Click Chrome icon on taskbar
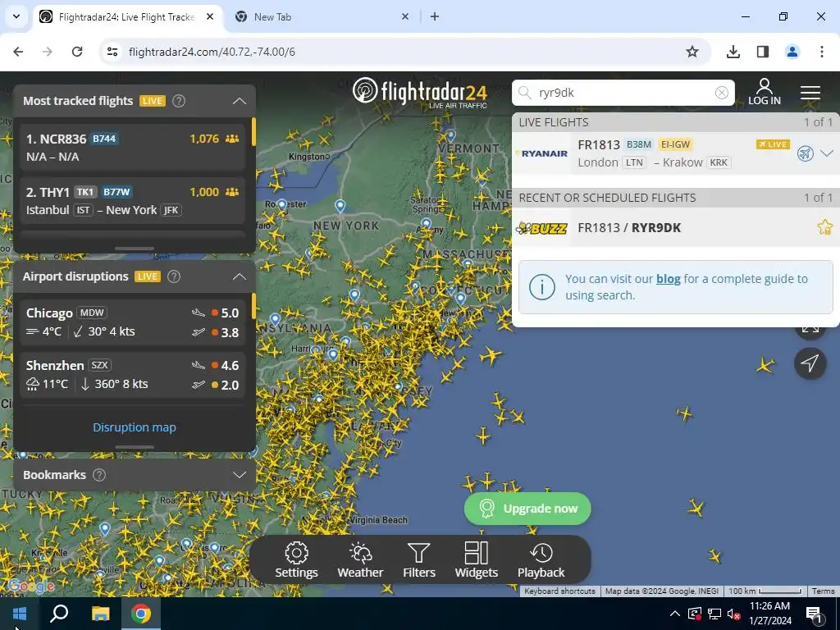Viewport: 840px width, 630px height. [141, 614]
